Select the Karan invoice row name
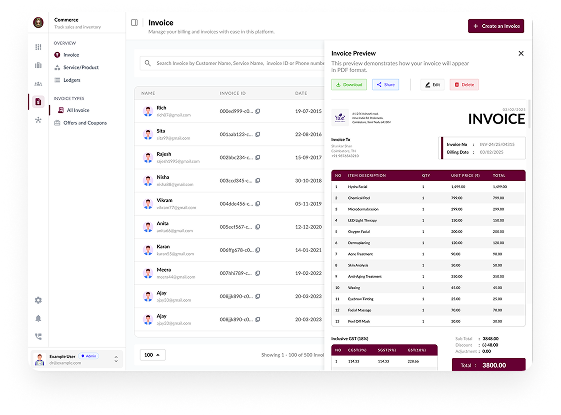Image resolution: width=561 pixels, height=415 pixels. pos(163,247)
